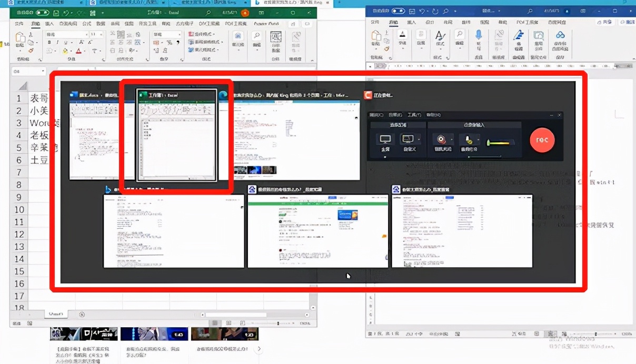Image resolution: width=636 pixels, height=364 pixels.
Task: Click Undo arrow in Word title bar
Action: pyautogui.click(x=423, y=11)
